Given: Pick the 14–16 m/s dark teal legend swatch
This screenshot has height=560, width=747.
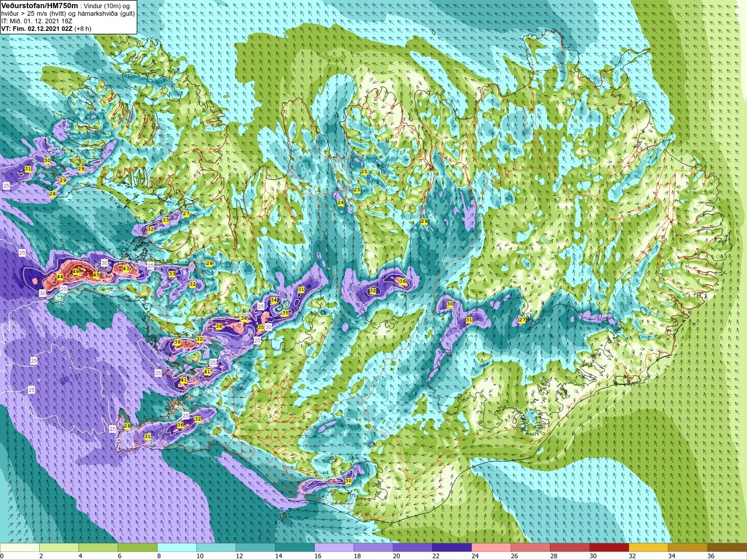Looking at the screenshot, I should click(x=295, y=548).
